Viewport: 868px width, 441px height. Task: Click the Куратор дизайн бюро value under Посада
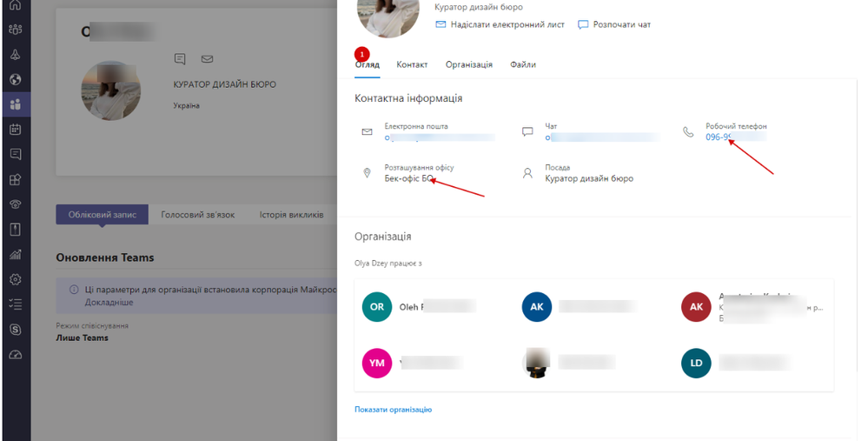(589, 178)
